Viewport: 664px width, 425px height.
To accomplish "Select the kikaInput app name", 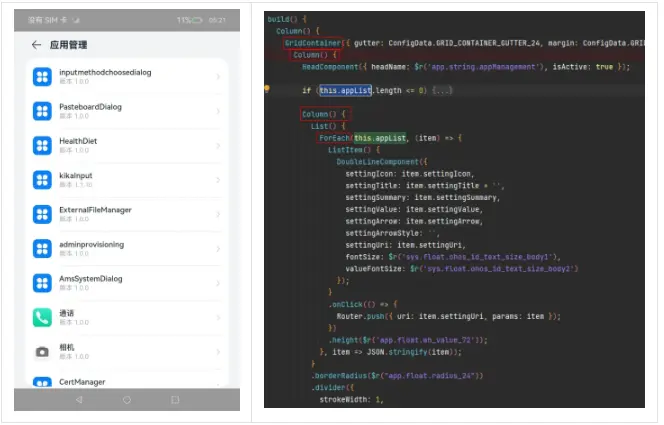I will tap(76, 176).
